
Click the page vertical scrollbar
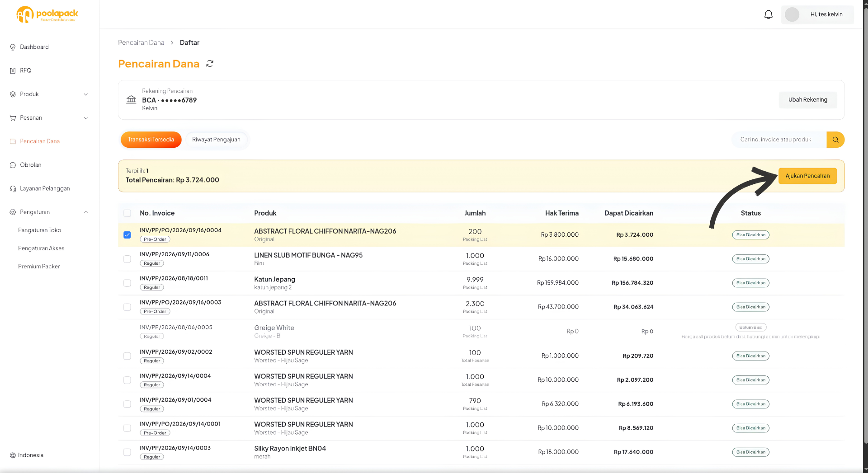click(865, 226)
